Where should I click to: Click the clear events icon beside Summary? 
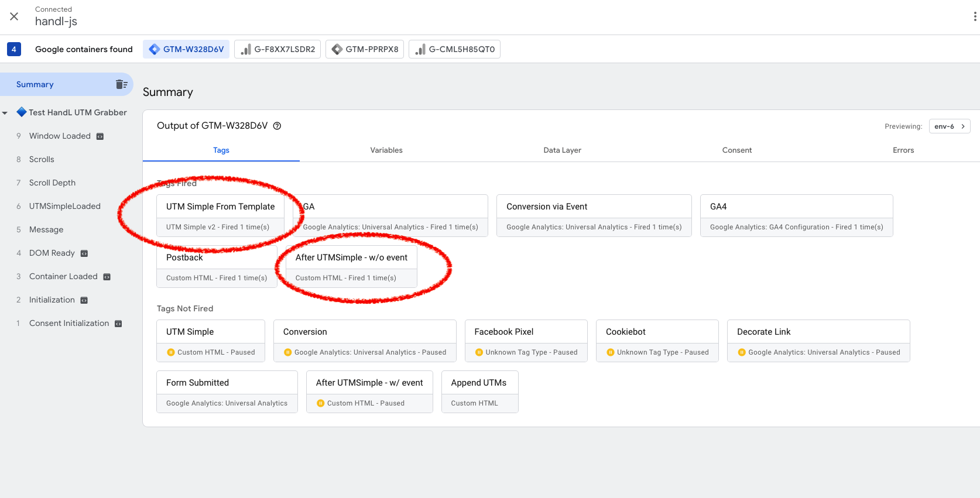pyautogui.click(x=121, y=84)
